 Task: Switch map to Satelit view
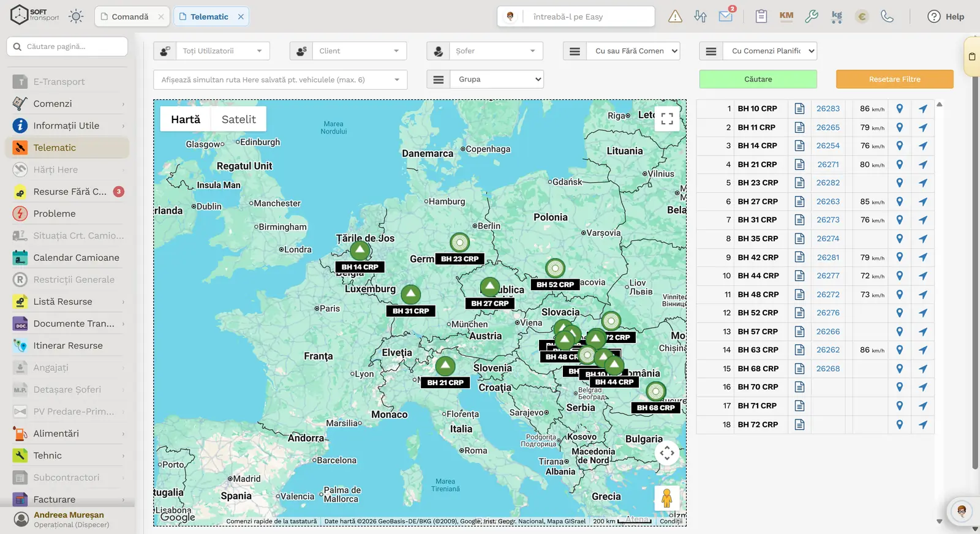(x=239, y=119)
